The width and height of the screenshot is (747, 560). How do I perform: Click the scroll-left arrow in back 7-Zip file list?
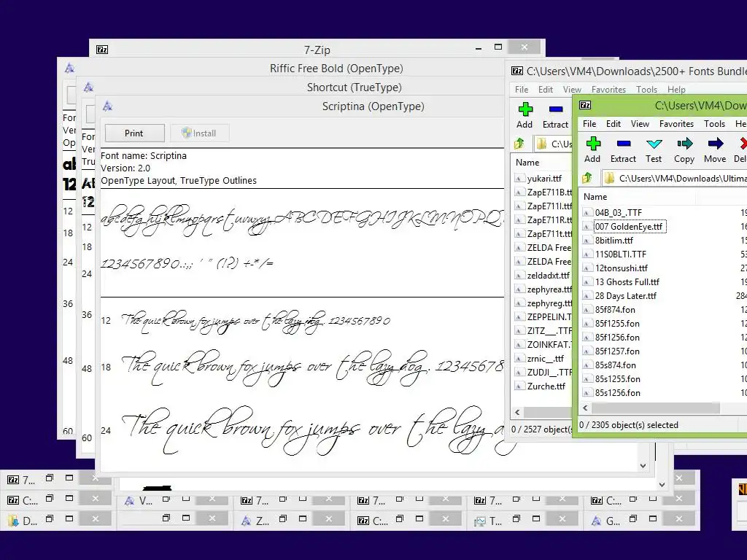point(517,413)
